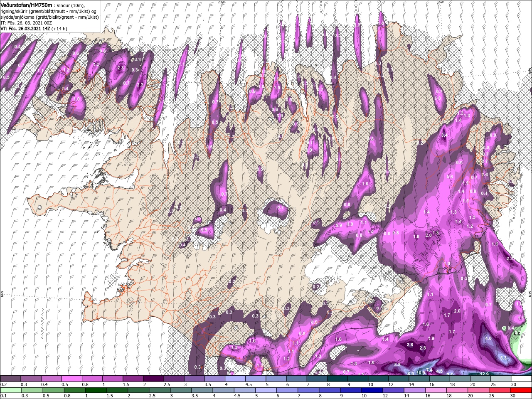The image size is (532, 399).
Task: Click the 12.9 precipitation value on the map
Action: click(x=485, y=374)
